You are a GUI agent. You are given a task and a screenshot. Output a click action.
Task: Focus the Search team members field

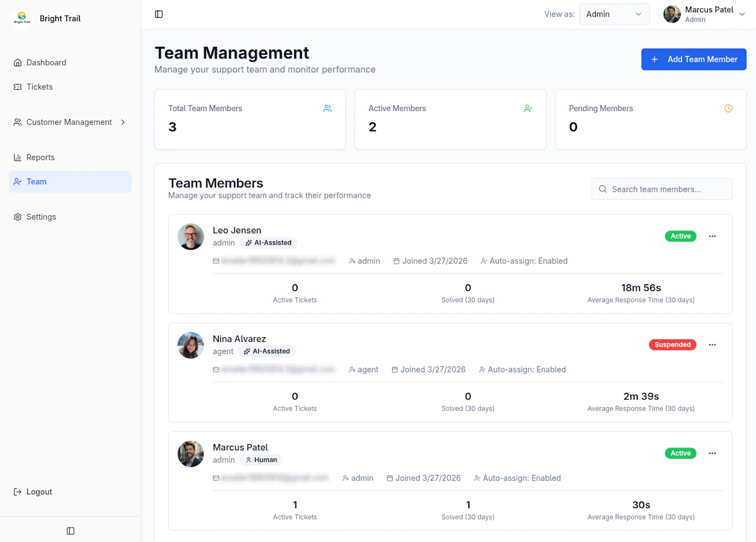(662, 189)
